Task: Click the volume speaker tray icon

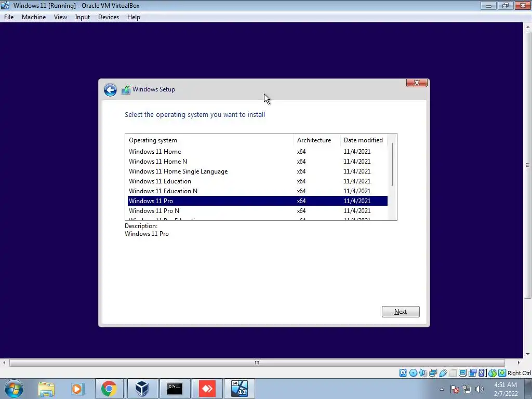Action: 480,390
